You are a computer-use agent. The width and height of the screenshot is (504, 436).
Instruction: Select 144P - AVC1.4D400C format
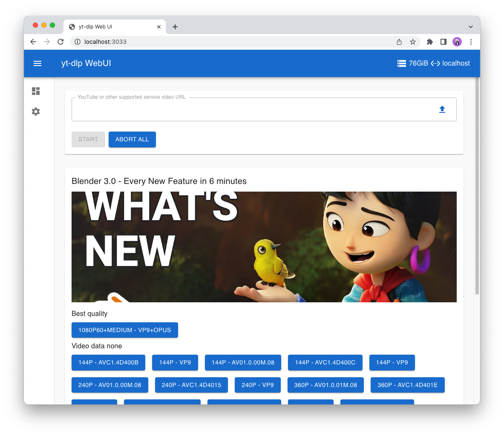point(325,362)
